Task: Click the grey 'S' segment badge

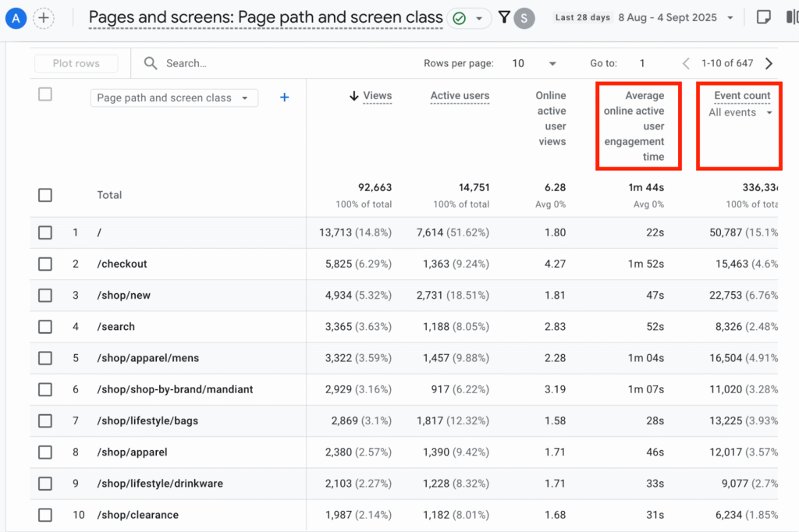Action: click(x=524, y=19)
